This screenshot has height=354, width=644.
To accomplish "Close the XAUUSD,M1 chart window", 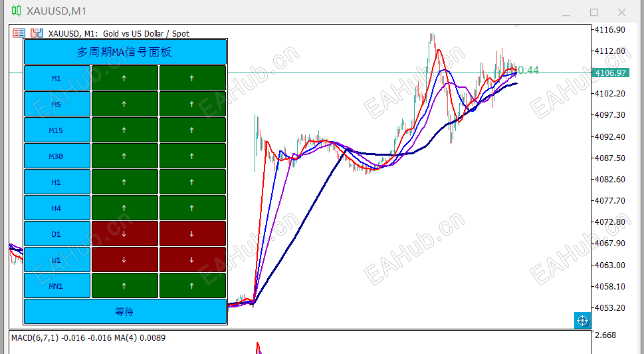I will click(622, 13).
